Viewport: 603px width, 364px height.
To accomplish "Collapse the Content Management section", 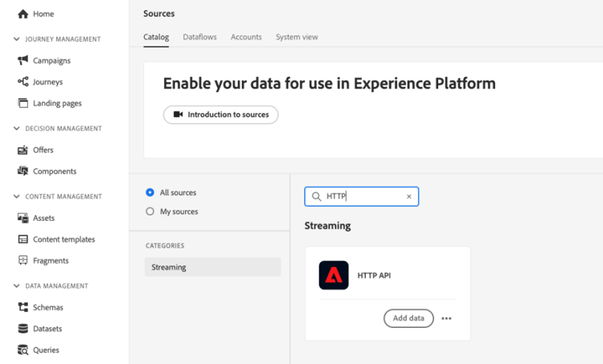I will point(17,196).
